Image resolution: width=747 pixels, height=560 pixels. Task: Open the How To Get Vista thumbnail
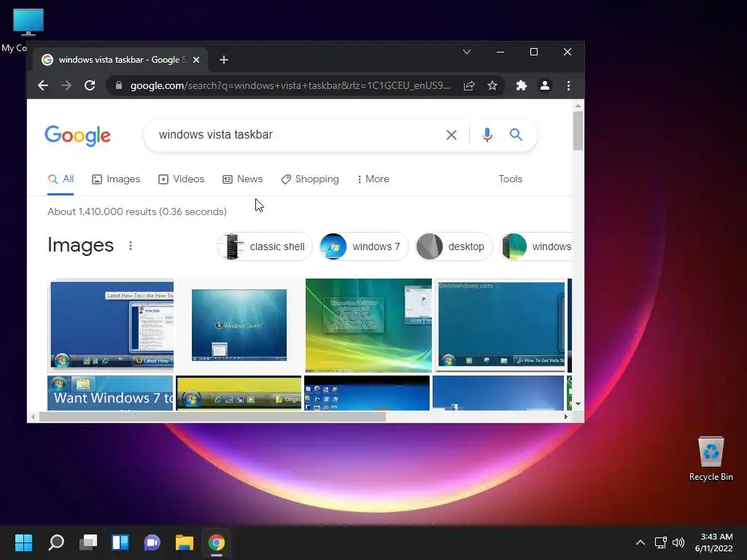[x=500, y=325]
